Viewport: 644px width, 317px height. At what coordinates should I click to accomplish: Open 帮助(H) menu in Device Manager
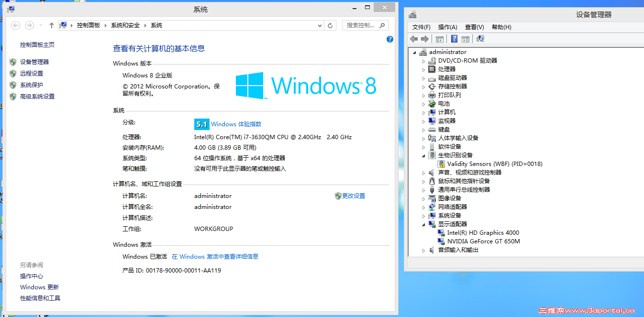point(501,27)
